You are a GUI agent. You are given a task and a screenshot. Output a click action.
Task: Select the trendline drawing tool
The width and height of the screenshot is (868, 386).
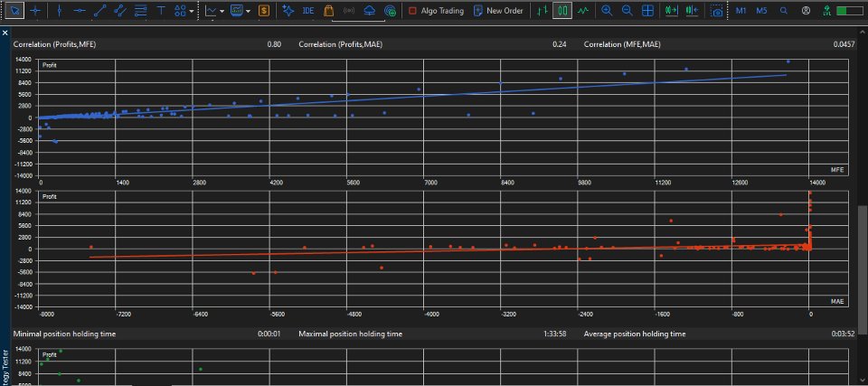[100, 11]
